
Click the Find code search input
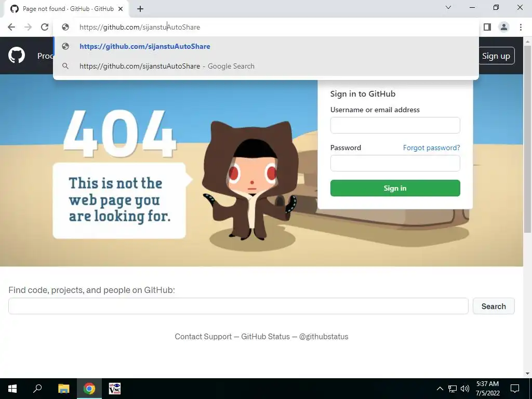click(x=238, y=306)
